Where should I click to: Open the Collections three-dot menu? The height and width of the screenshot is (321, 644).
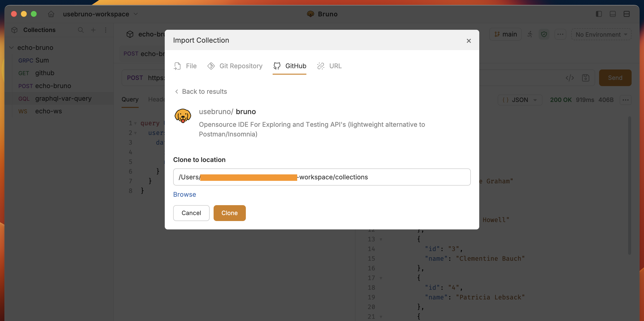click(105, 30)
